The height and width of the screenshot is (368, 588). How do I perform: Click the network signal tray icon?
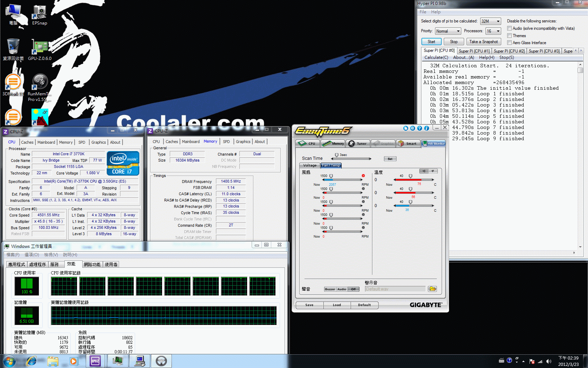pyautogui.click(x=540, y=361)
